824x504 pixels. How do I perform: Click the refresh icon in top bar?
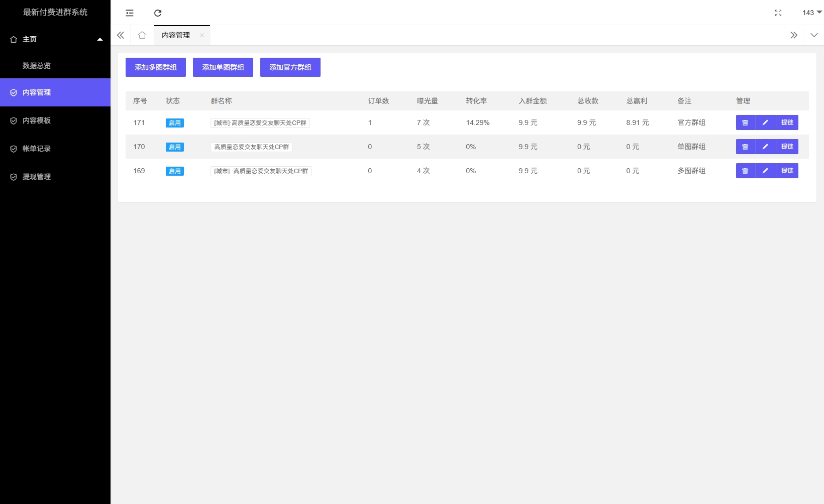click(158, 13)
